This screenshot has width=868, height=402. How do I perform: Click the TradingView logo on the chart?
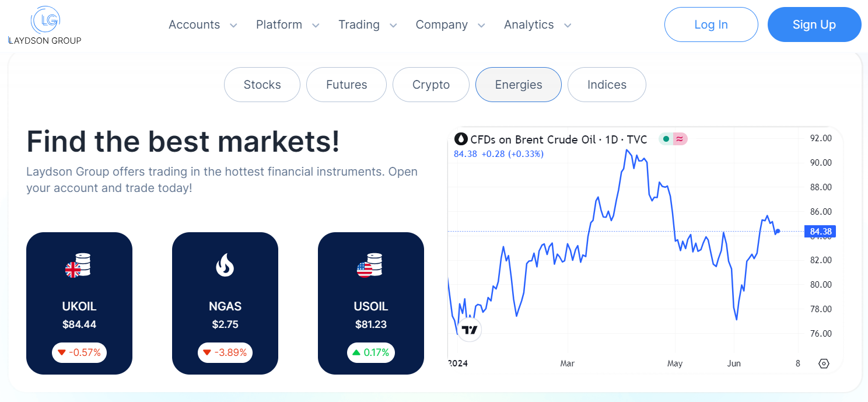coord(469,330)
